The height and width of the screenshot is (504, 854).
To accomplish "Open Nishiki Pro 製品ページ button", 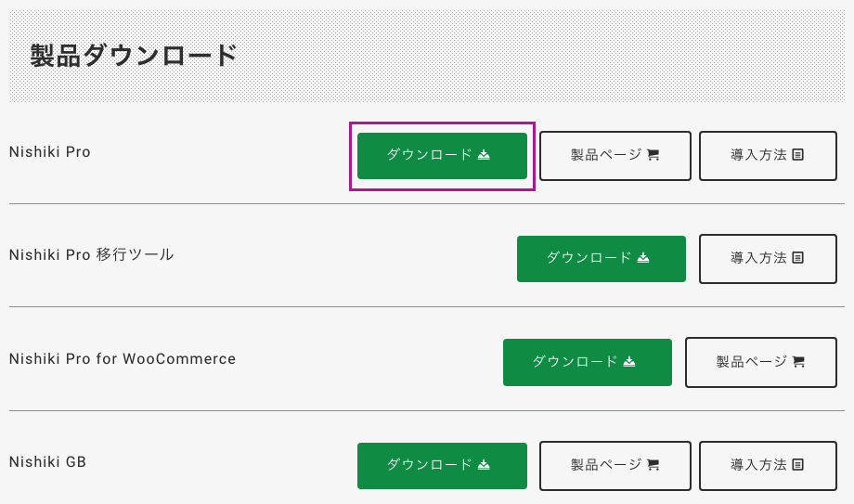I will 615,156.
